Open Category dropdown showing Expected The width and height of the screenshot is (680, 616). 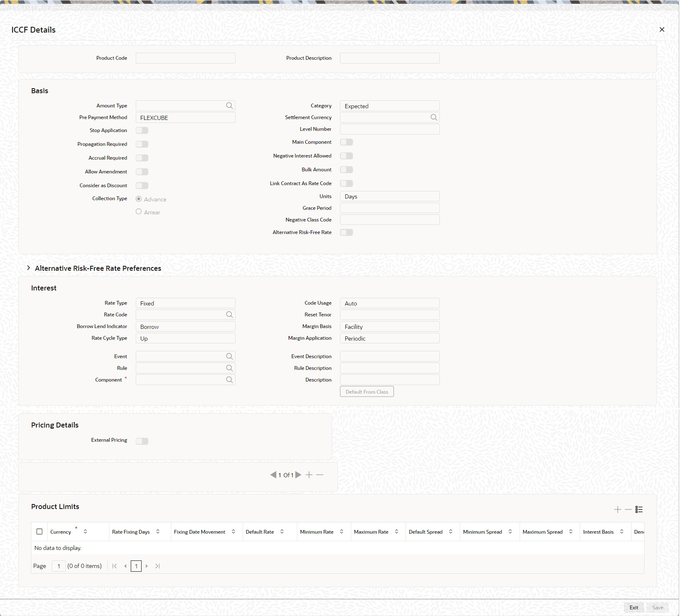[x=390, y=106]
